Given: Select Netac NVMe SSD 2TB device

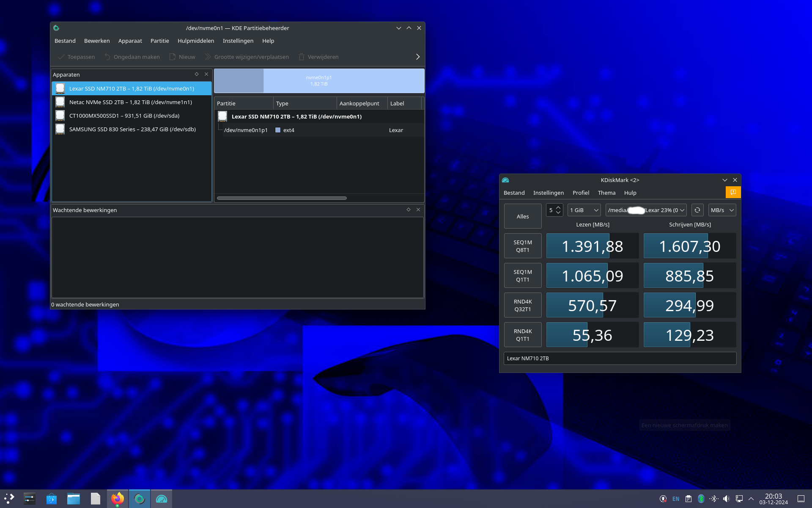Looking at the screenshot, I should click(x=132, y=102).
